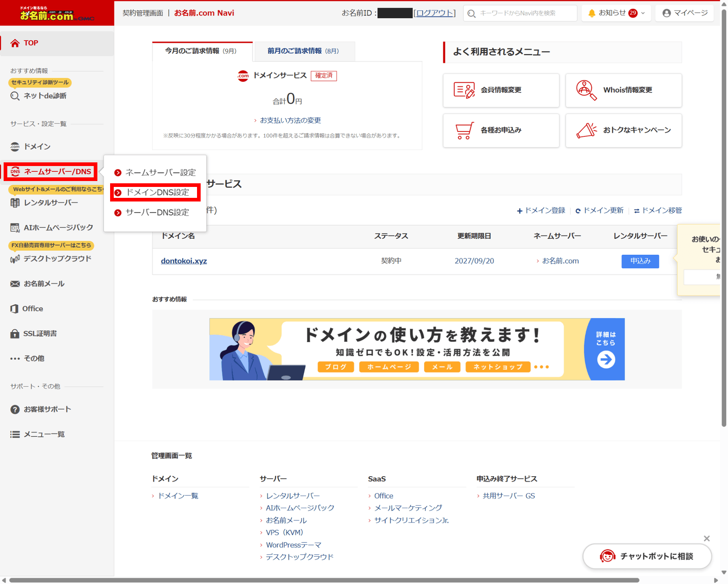
Task: Open おトクなキャンペーン megaphone card
Action: pyautogui.click(x=623, y=130)
